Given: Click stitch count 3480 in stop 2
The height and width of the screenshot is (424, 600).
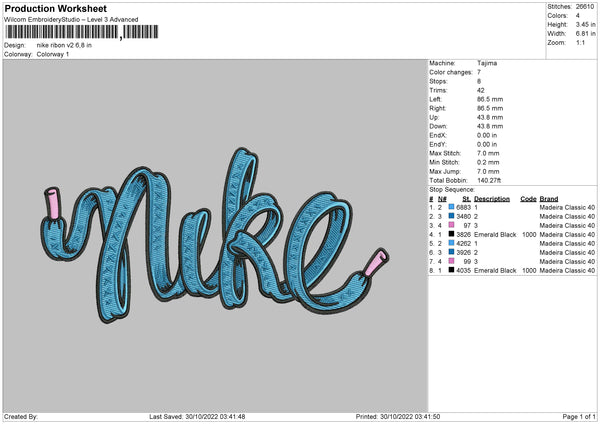Looking at the screenshot, I should tap(463, 217).
